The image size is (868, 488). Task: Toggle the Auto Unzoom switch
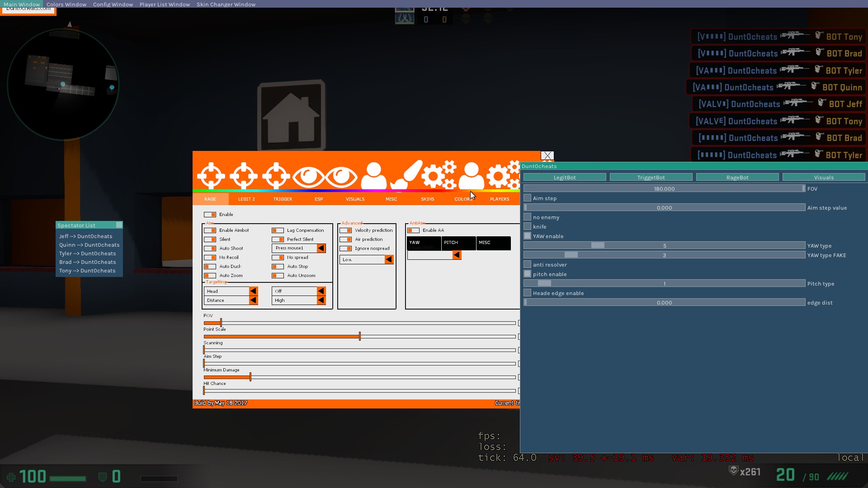click(278, 276)
